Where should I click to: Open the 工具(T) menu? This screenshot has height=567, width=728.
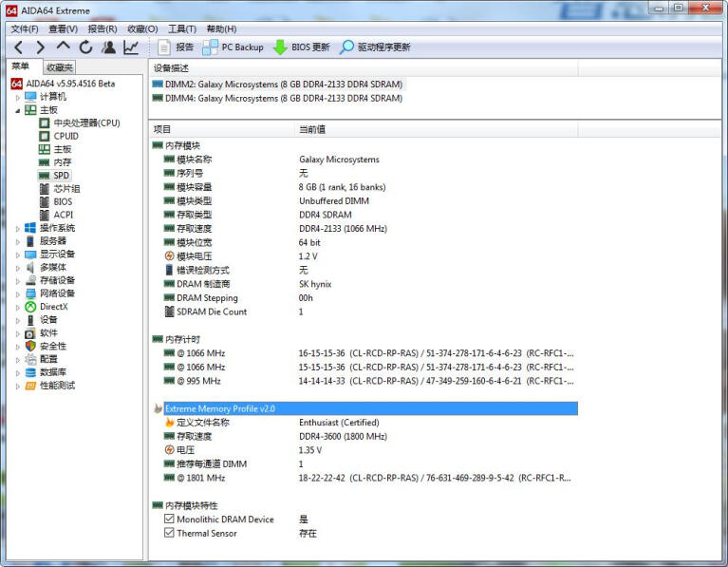click(x=182, y=28)
